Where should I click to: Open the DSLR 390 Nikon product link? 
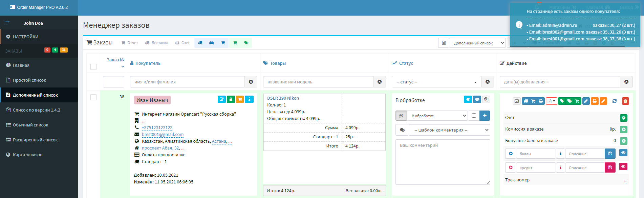(x=283, y=98)
